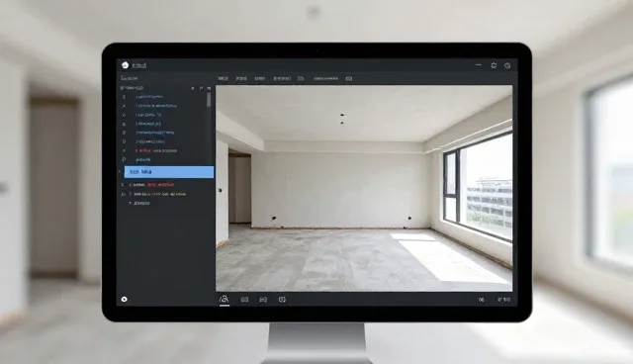Open the first item in top menu row
This screenshot has width=633, height=364.
tap(223, 79)
